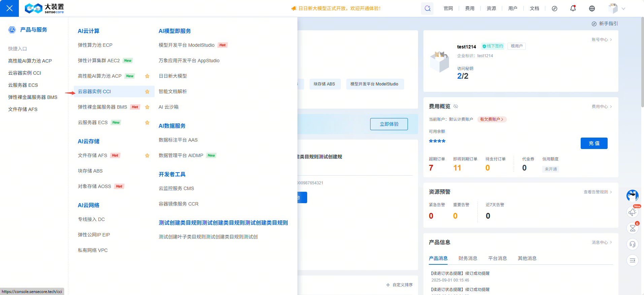Open language globe icon
Image resolution: width=644 pixels, height=295 pixels.
pyautogui.click(x=592, y=8)
